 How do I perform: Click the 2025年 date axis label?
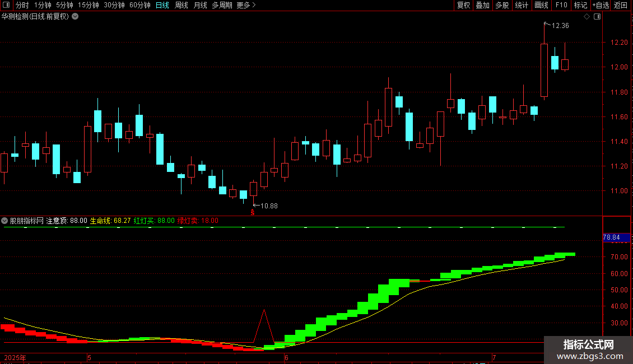pos(15,357)
